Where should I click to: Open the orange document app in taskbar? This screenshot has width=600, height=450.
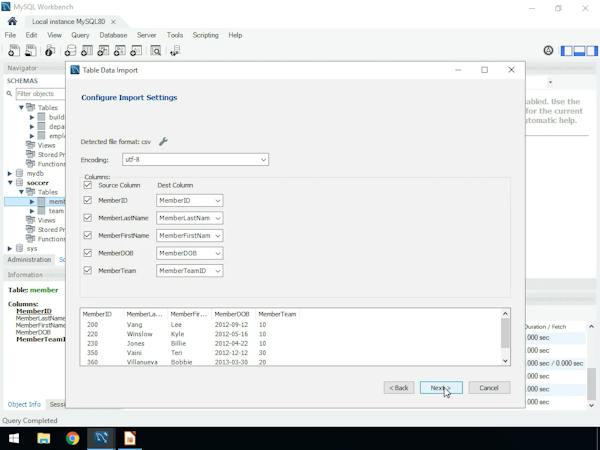tap(130, 438)
